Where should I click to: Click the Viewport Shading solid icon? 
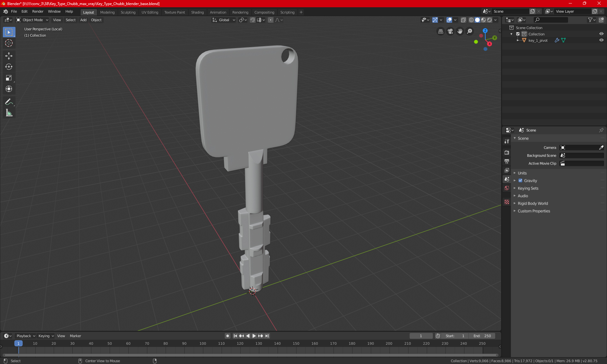pos(477,20)
